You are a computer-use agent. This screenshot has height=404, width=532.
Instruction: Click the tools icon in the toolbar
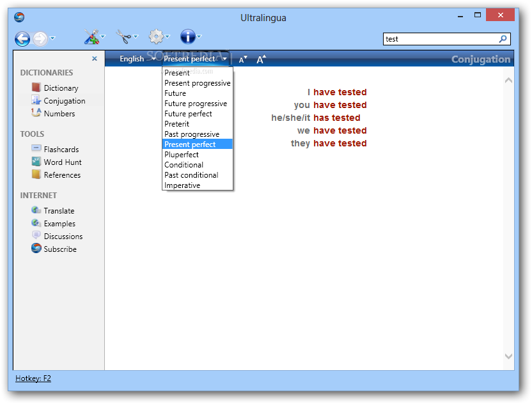[x=91, y=37]
